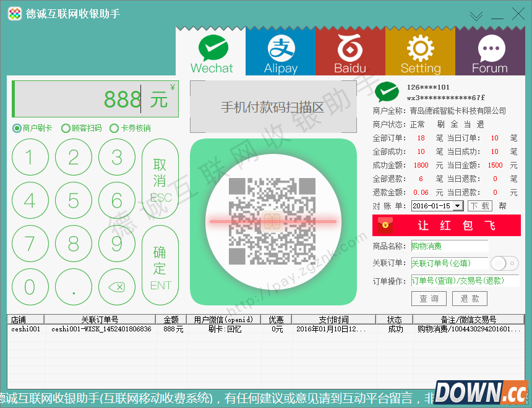This screenshot has width=532, height=408.
Task: Click the 查询 query button
Action: [429, 298]
